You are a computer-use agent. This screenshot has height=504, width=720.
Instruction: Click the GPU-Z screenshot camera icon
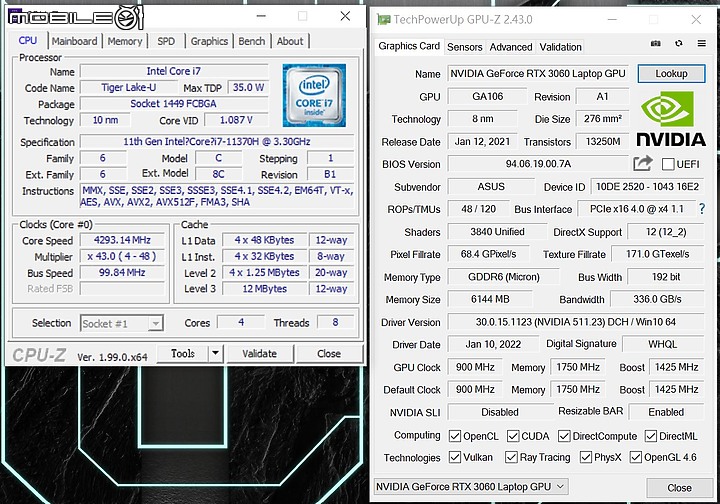click(x=656, y=43)
